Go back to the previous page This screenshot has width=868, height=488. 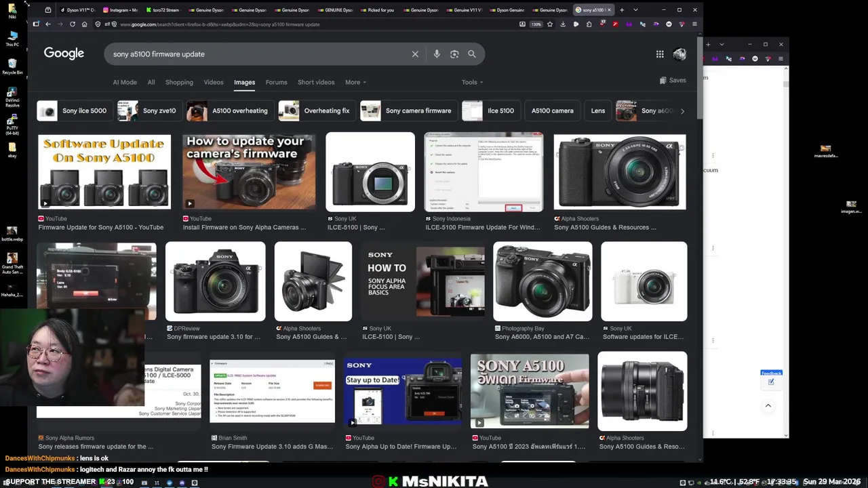47,24
